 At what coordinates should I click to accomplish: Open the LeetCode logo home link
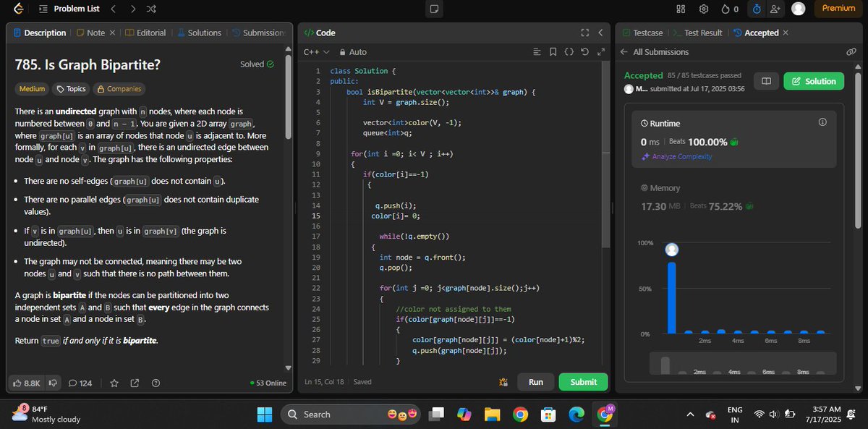(x=19, y=9)
